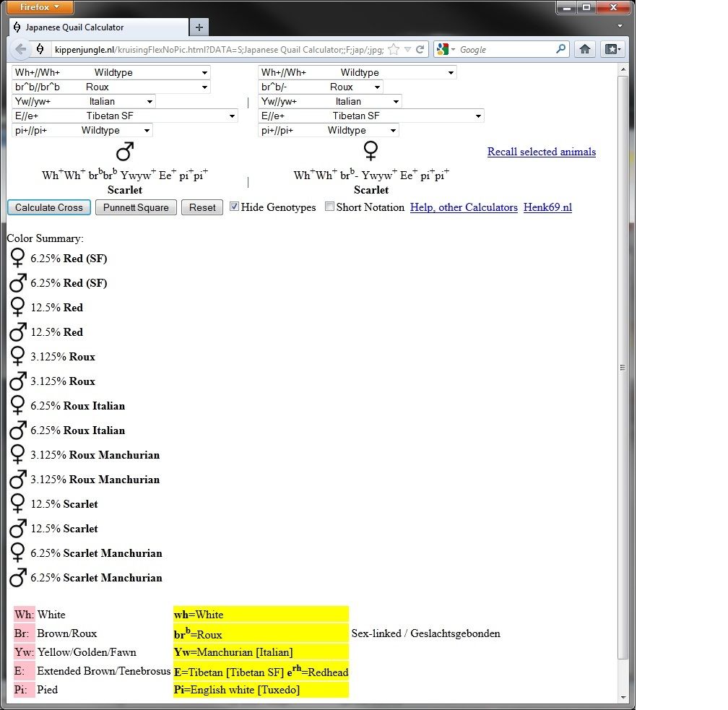Click the Google search engine icon
The width and height of the screenshot is (728, 710).
coord(443,50)
